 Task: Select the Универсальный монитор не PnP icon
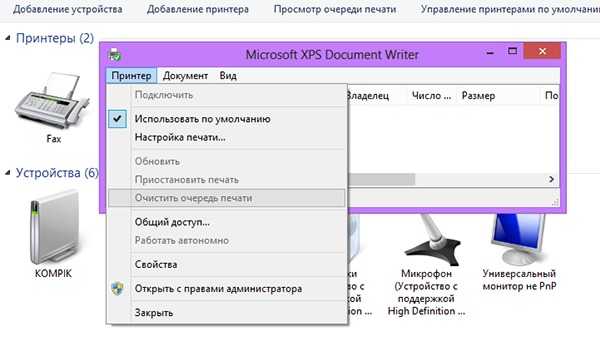tap(518, 240)
